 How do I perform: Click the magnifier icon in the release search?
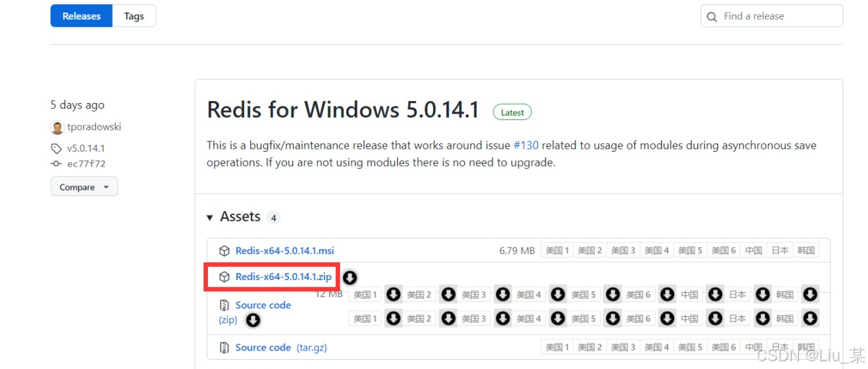coord(711,16)
